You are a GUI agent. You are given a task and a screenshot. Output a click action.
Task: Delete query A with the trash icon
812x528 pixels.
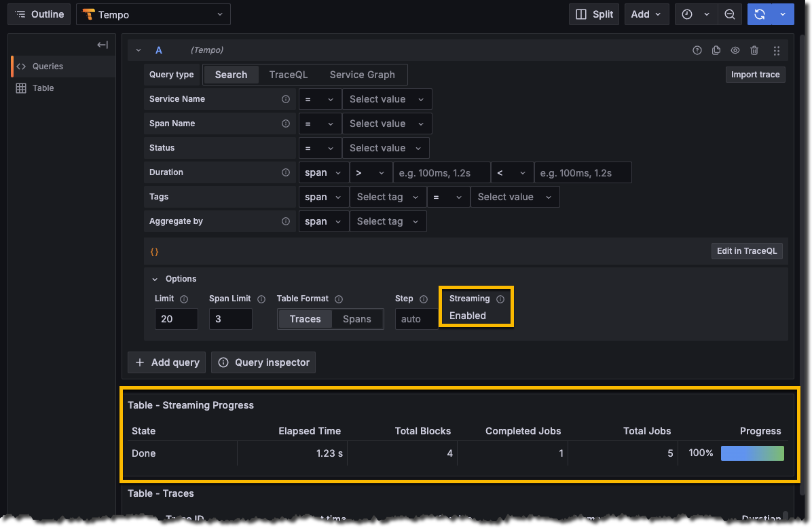(754, 50)
